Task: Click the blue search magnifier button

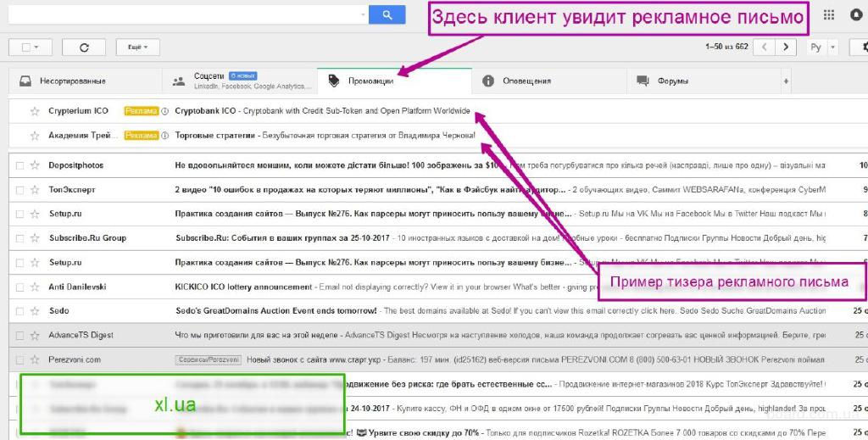Action: [387, 15]
